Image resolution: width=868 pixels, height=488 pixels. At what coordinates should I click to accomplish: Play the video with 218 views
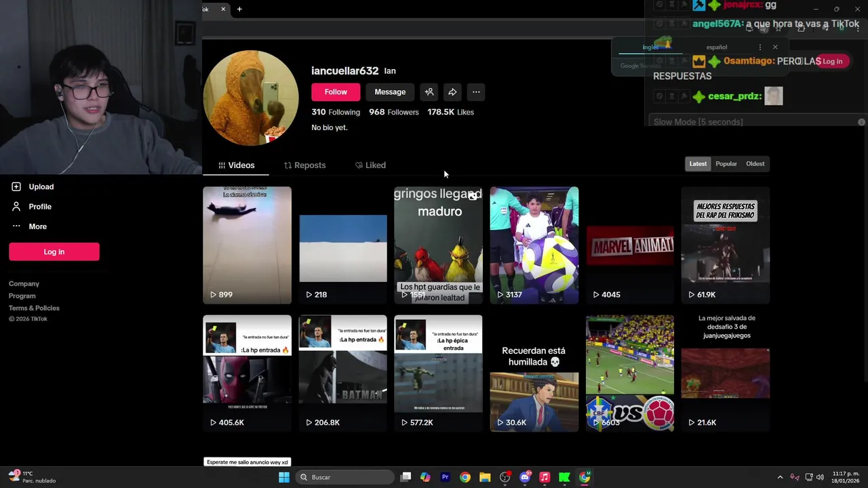click(x=343, y=245)
